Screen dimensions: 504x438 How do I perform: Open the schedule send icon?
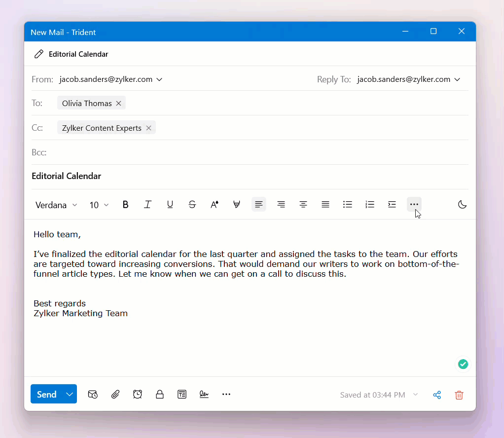pyautogui.click(x=93, y=394)
